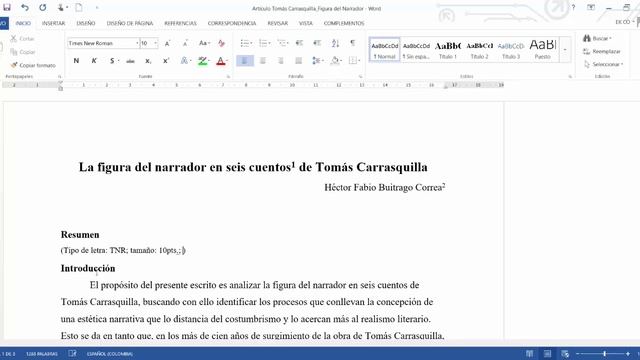Apply the Sin espaciado style

click(x=416, y=50)
